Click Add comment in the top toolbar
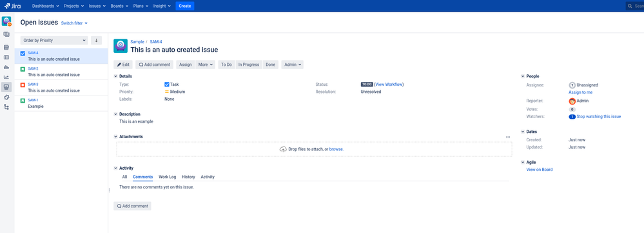Screen dimensions: 644x233 pyautogui.click(x=155, y=65)
